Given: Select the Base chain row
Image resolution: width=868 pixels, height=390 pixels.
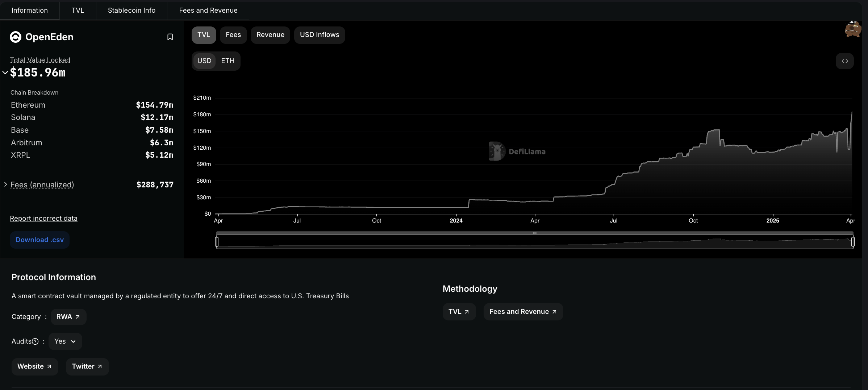Looking at the screenshot, I should click(x=92, y=130).
